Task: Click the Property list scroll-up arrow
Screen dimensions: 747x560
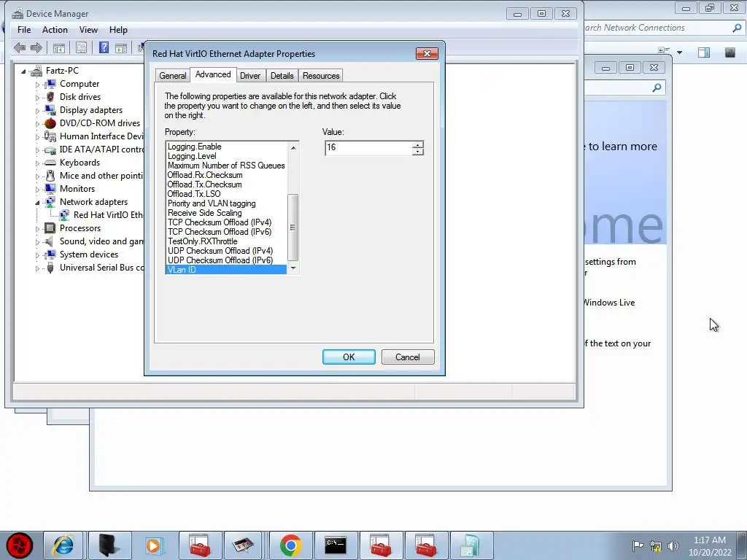Action: (293, 147)
